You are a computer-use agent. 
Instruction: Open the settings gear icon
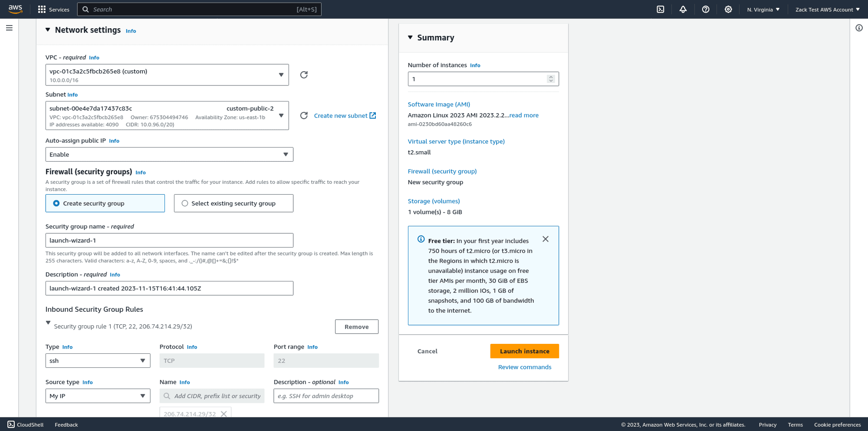coord(728,9)
